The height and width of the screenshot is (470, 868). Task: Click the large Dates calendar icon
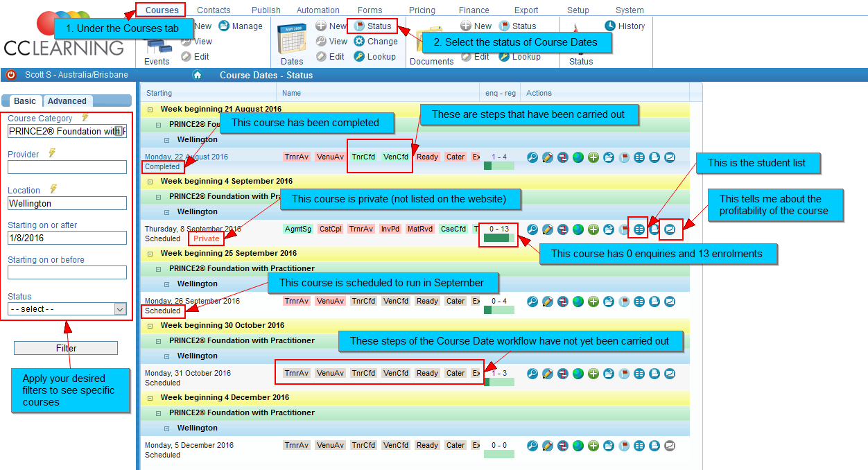coord(292,38)
